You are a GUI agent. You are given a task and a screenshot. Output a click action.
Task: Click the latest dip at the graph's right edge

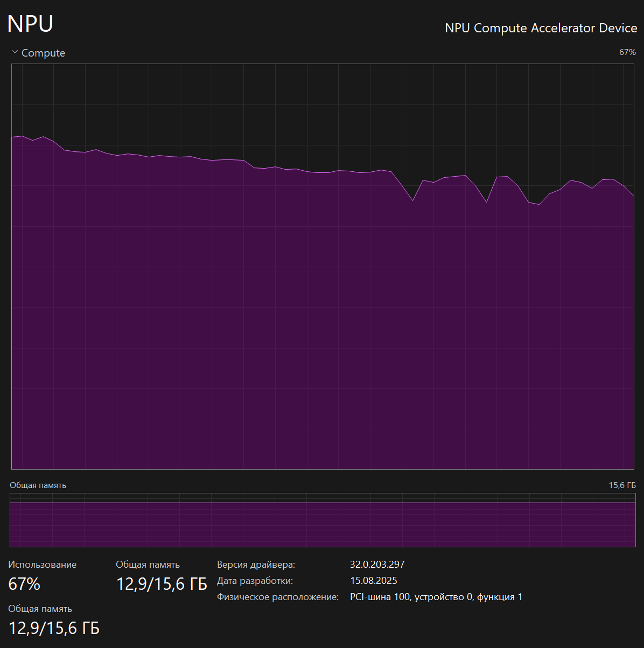pyautogui.click(x=633, y=197)
